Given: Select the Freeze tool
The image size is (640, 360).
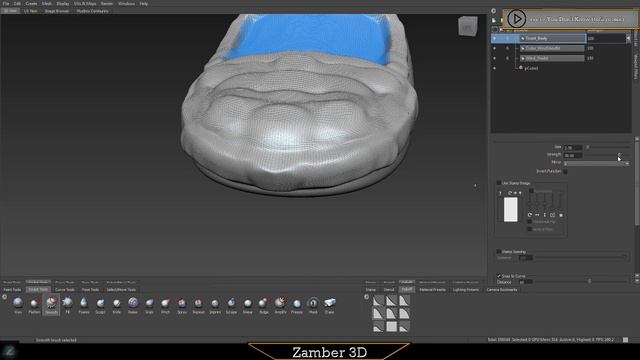Looking at the screenshot, I should tap(297, 305).
